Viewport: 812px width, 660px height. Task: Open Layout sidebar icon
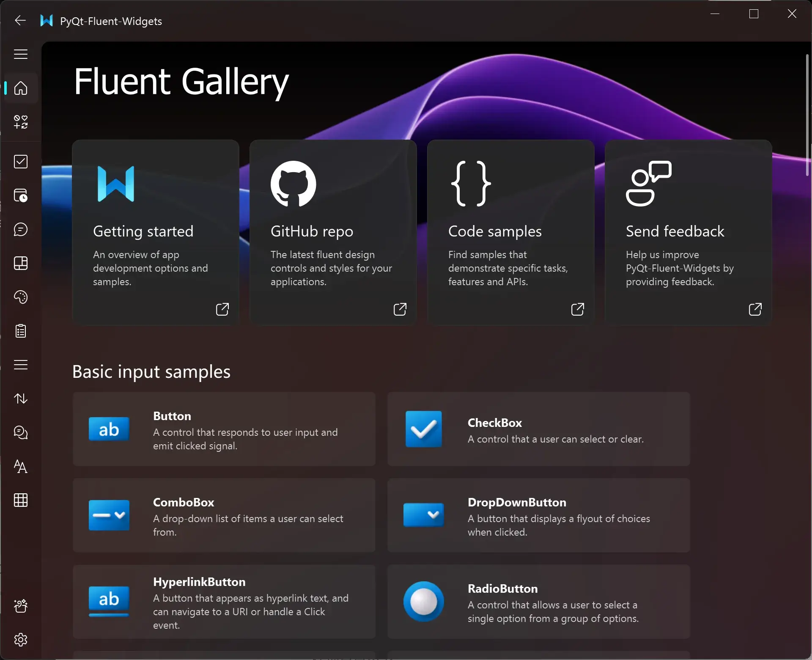(x=20, y=263)
